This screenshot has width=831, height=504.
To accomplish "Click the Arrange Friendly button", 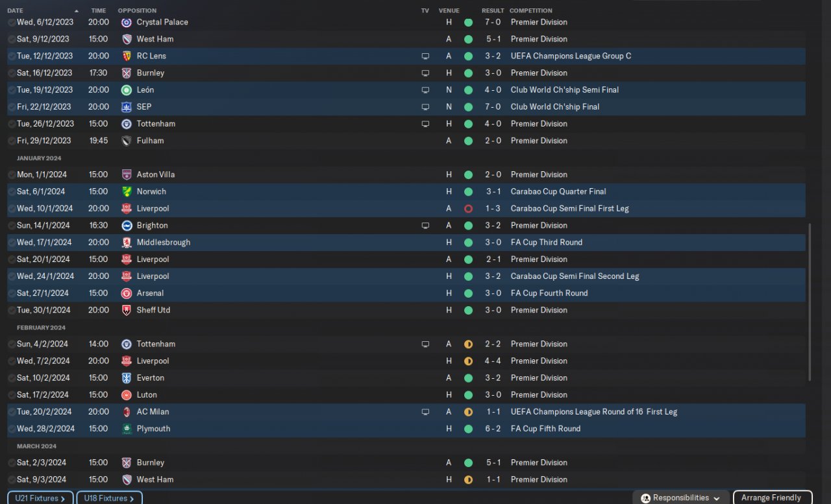I will [771, 498].
